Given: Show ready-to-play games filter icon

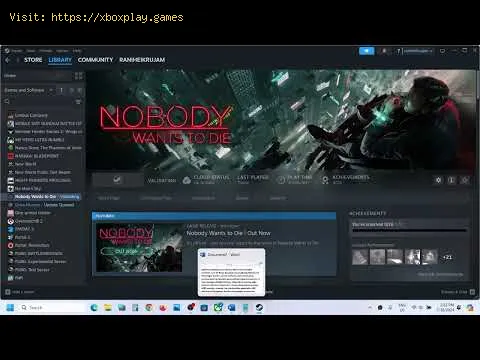Looking at the screenshot, I should [x=80, y=90].
